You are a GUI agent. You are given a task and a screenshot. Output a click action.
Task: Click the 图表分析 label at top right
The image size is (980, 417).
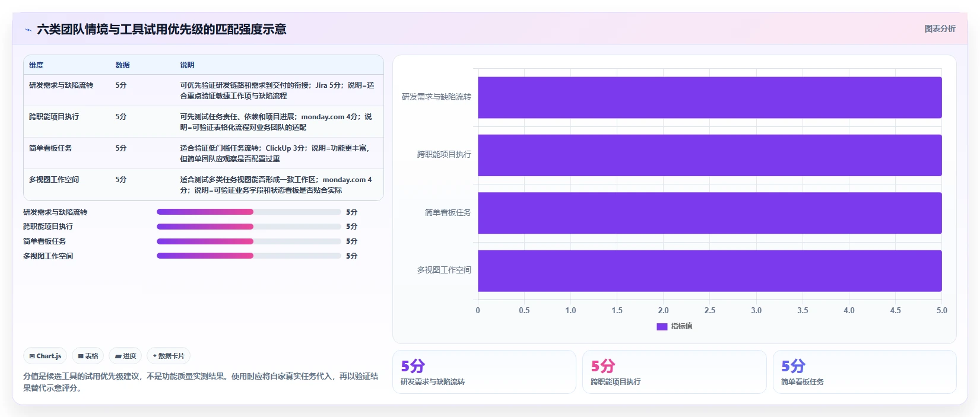coord(940,28)
